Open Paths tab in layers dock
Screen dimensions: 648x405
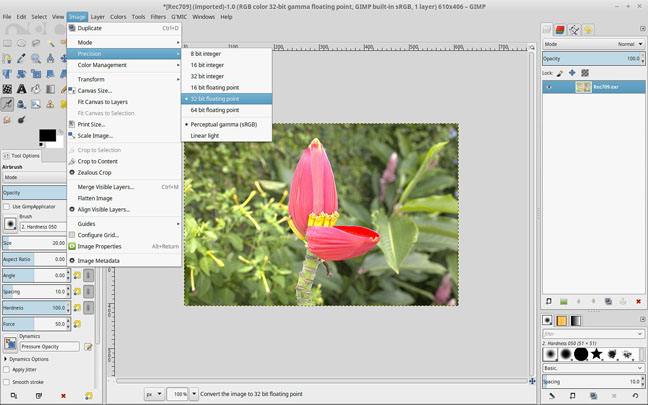(574, 30)
